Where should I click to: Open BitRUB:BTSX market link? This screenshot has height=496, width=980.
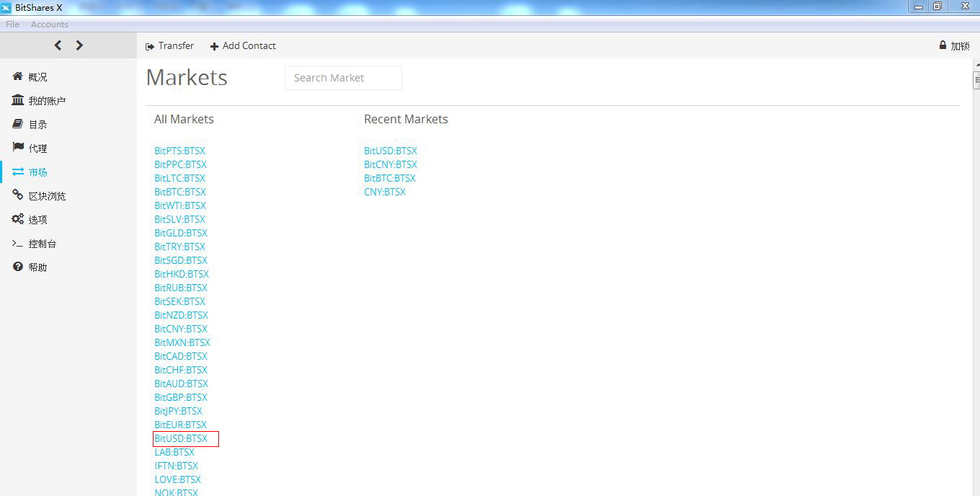[181, 288]
